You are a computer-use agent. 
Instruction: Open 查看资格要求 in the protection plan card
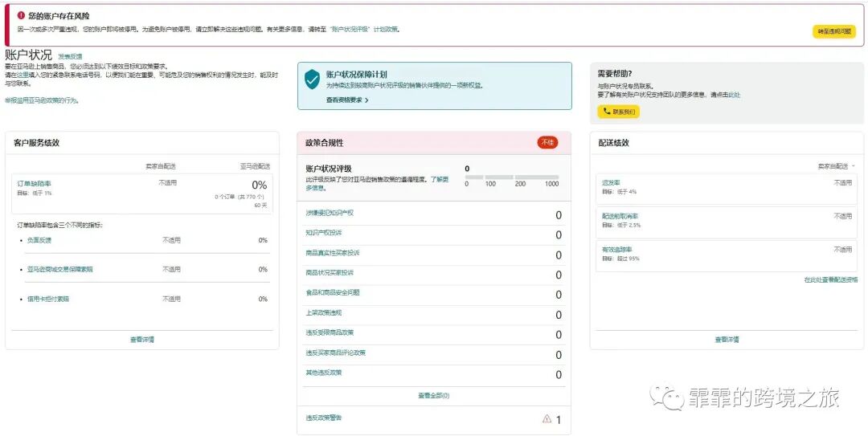[344, 100]
